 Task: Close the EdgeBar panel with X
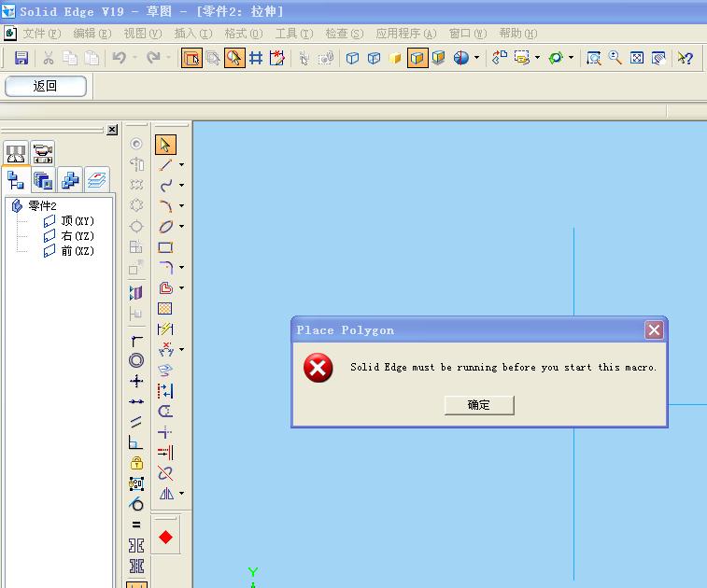(112, 130)
